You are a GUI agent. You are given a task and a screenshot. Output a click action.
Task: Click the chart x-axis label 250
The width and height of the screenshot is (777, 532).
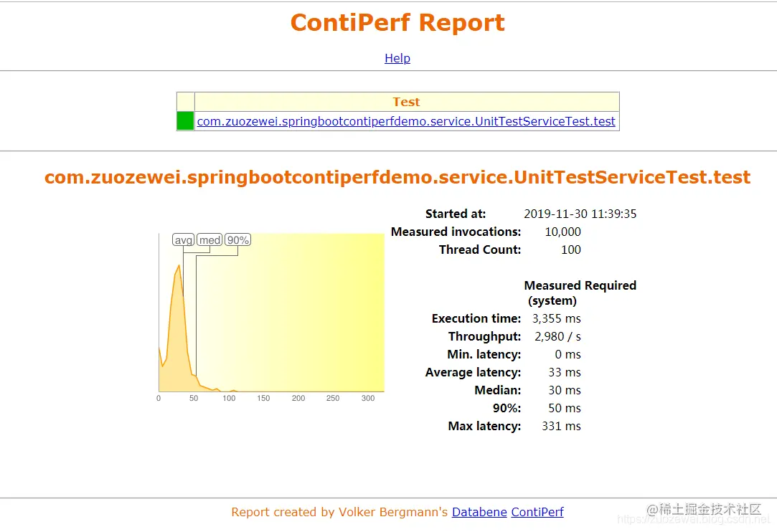pos(333,398)
